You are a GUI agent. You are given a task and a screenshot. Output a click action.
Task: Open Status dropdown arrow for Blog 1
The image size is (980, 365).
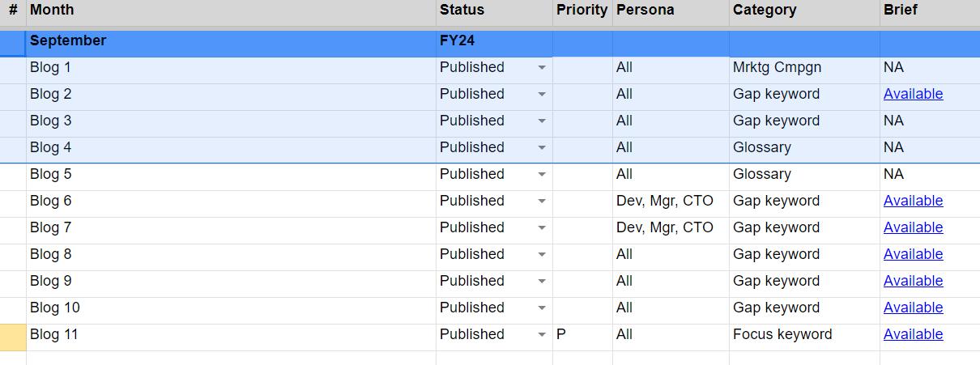tap(542, 68)
